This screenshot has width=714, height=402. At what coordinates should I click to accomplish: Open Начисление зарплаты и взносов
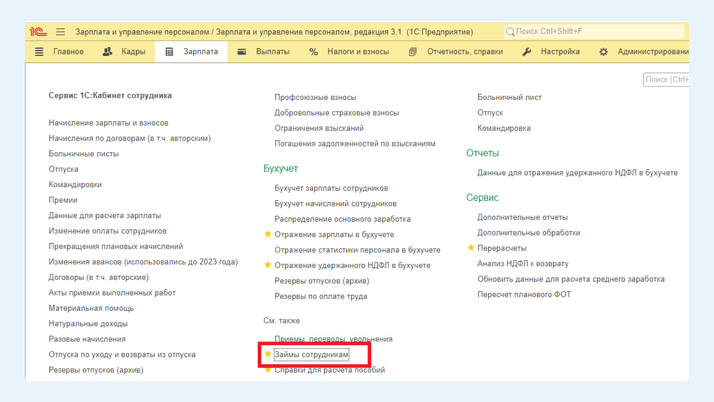(108, 123)
